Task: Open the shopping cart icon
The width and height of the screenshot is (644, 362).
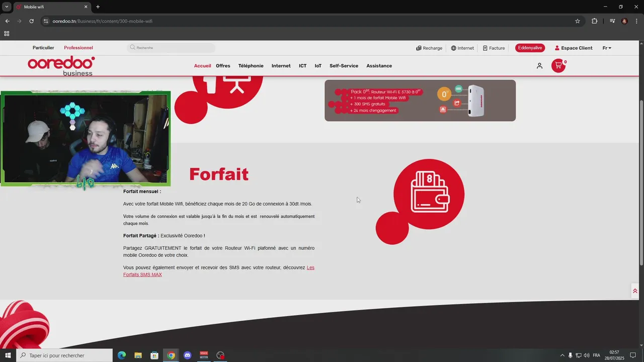Action: [558, 66]
